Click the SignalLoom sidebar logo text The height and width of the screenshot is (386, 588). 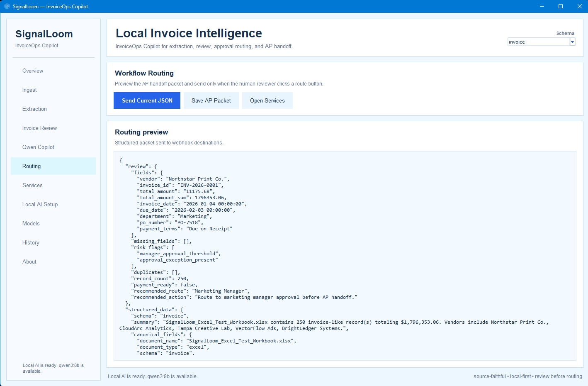tap(44, 34)
